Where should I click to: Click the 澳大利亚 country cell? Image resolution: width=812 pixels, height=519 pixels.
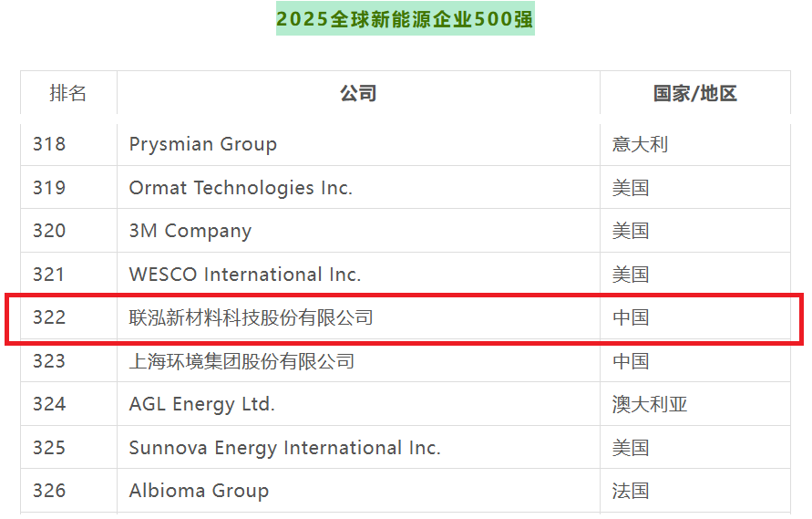point(650,404)
